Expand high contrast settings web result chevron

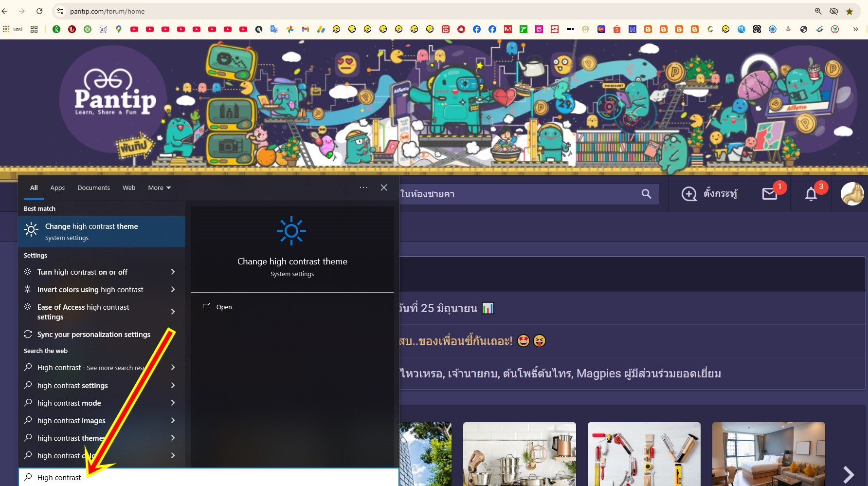tap(173, 385)
